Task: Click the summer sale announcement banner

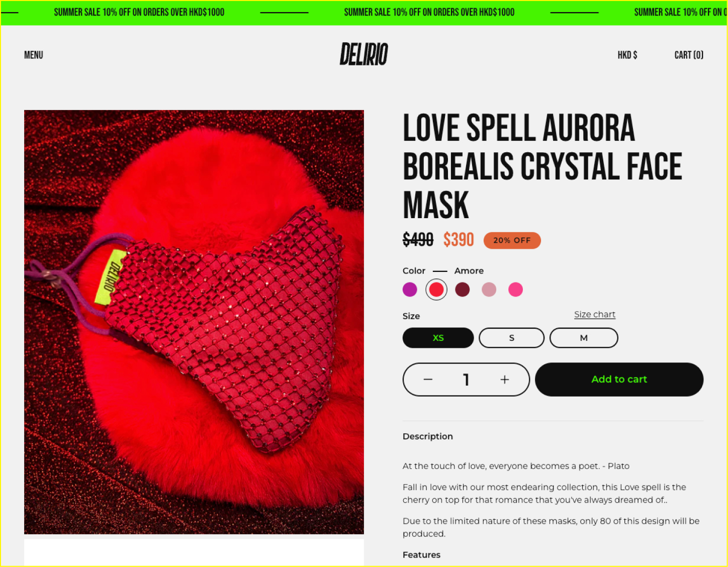Action: click(x=364, y=13)
